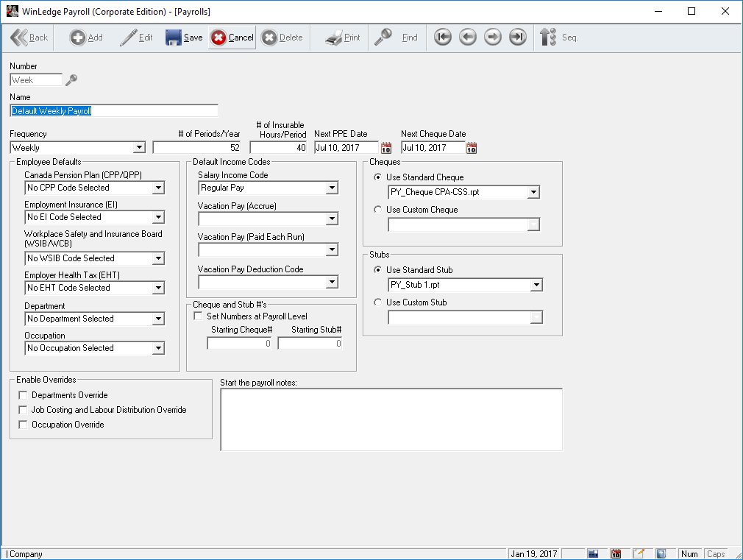Click the Number lookup magnifier icon
The image size is (743, 560).
click(71, 80)
